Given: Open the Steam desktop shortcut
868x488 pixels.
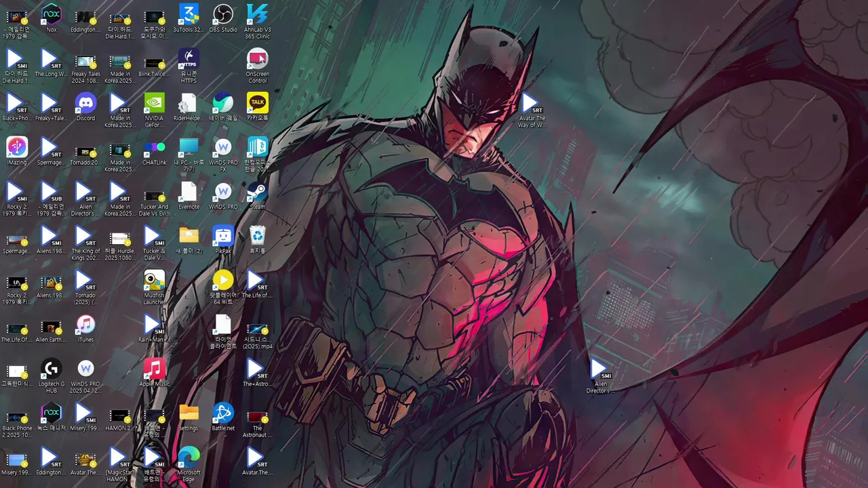Looking at the screenshot, I should pyautogui.click(x=258, y=195).
